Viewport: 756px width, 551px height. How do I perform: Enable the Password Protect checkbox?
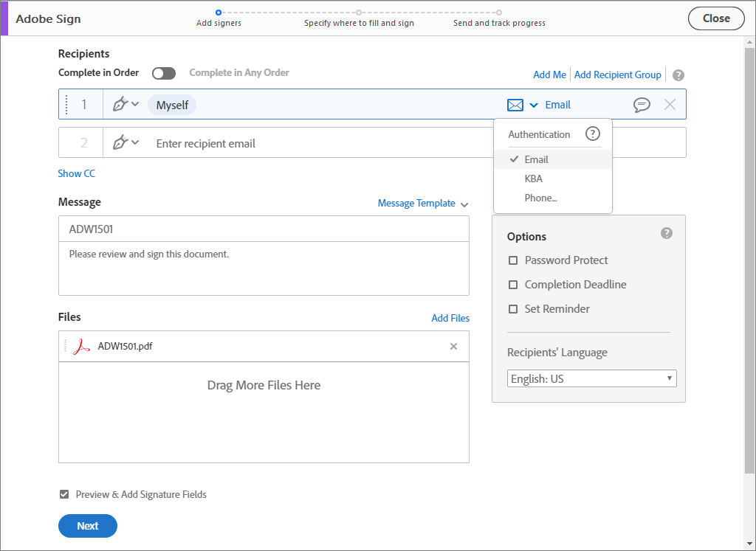(x=513, y=260)
